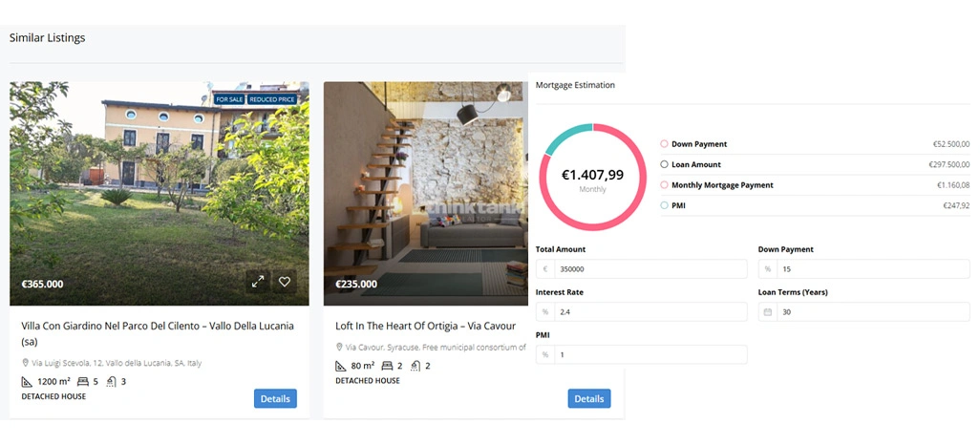Viewport: 980px width, 445px height.
Task: Click the FOR SALE tag on villa
Action: (229, 99)
